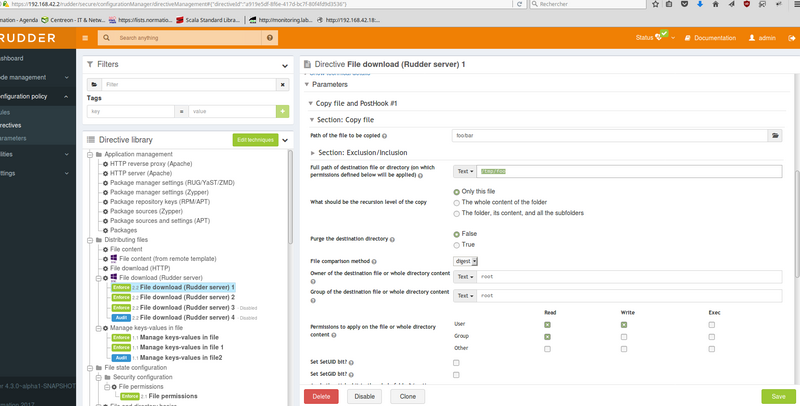Click info icon next to Purge destination directory

(x=392, y=239)
